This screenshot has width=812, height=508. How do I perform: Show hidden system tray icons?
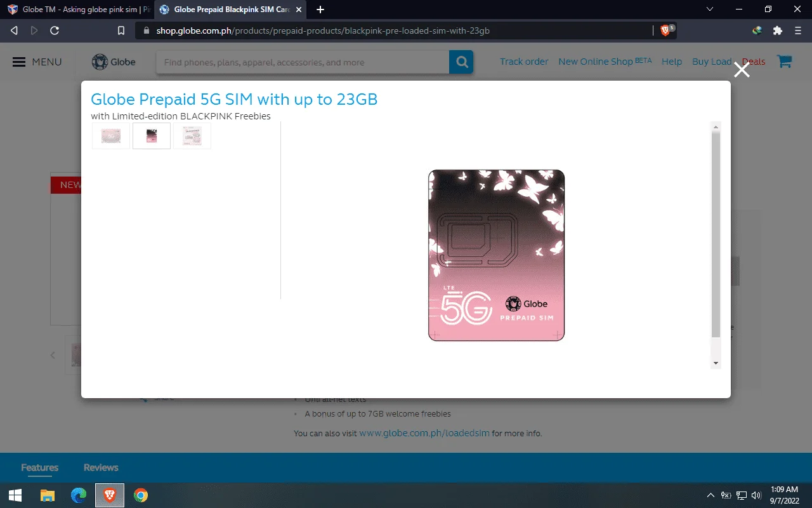tap(711, 495)
